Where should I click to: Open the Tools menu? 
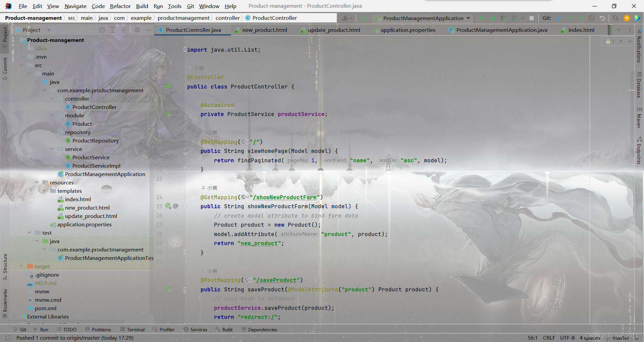click(174, 6)
